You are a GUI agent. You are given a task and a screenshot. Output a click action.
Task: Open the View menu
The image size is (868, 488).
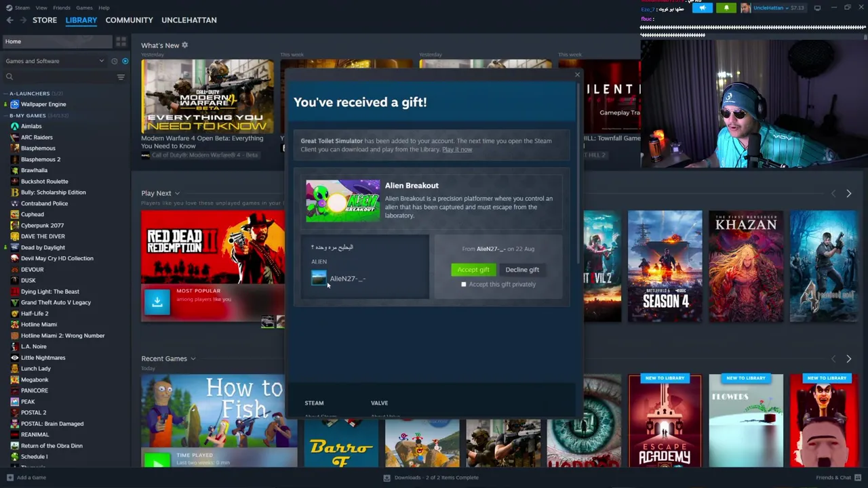41,8
